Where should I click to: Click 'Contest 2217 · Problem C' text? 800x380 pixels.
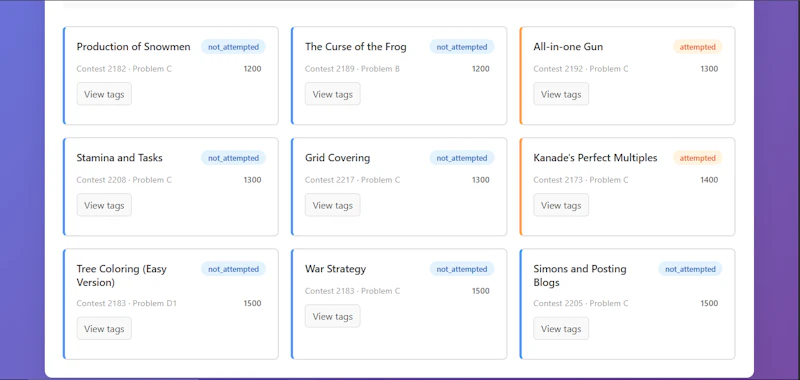click(353, 180)
